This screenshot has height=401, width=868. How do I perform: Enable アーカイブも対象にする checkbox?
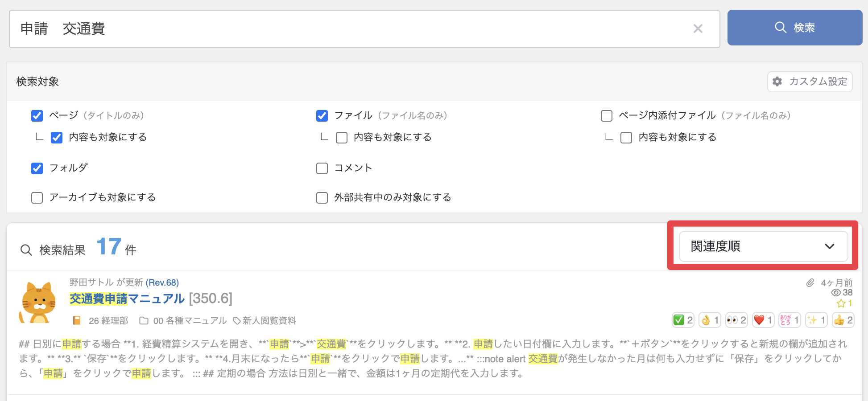coord(37,198)
